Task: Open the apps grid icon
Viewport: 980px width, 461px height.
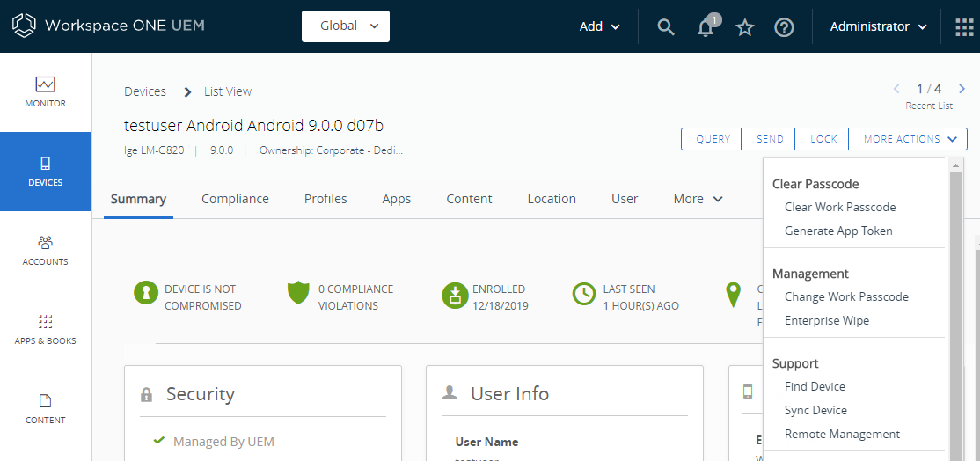Action: tap(964, 27)
